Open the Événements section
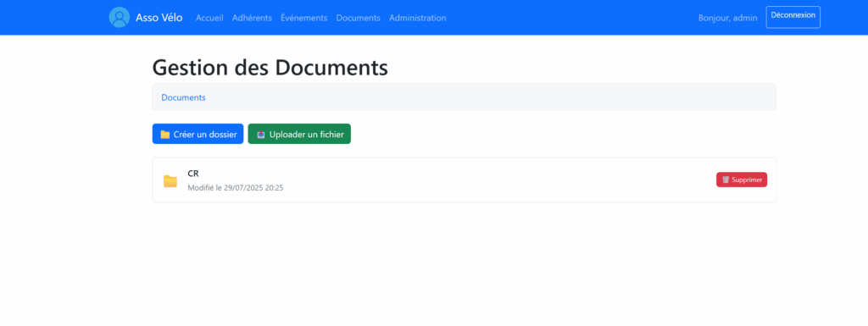The width and height of the screenshot is (868, 326). [304, 18]
